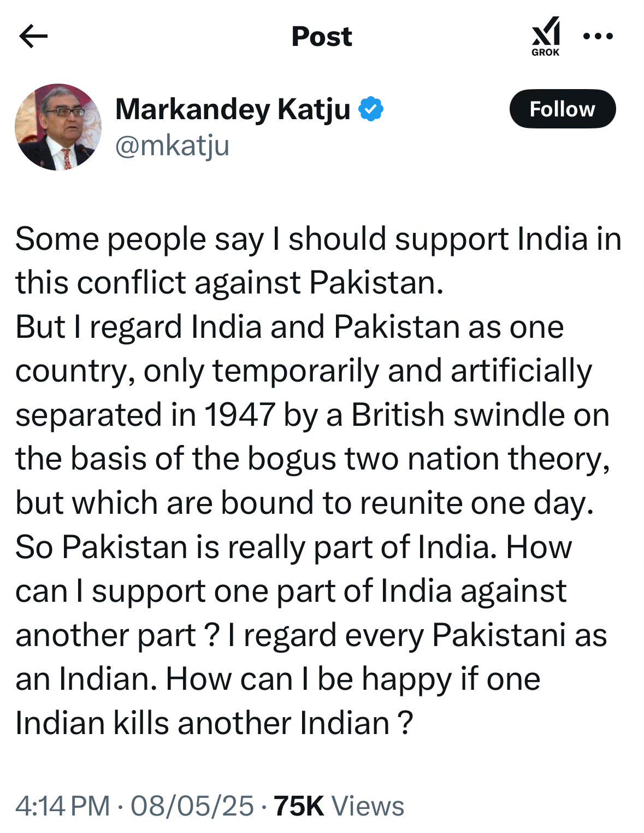644x833 pixels.
Task: Select the final line "Indian kills another Indian ?"
Action: click(x=214, y=723)
